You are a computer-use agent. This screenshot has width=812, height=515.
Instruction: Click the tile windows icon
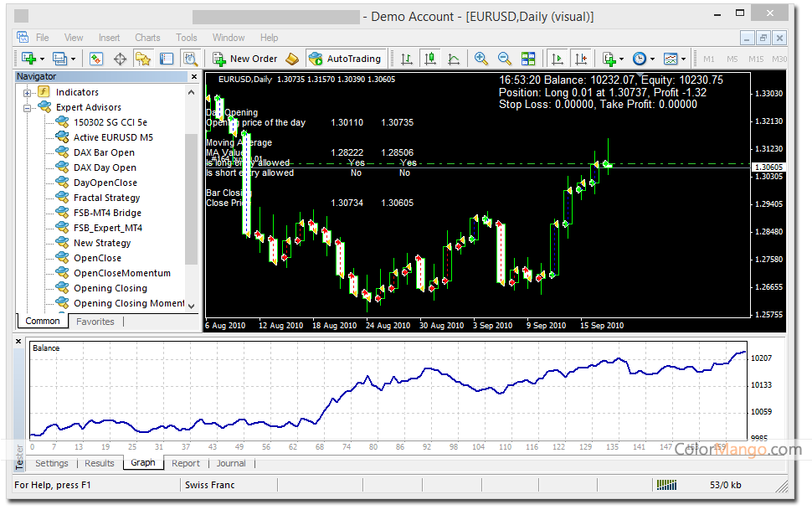coord(528,59)
